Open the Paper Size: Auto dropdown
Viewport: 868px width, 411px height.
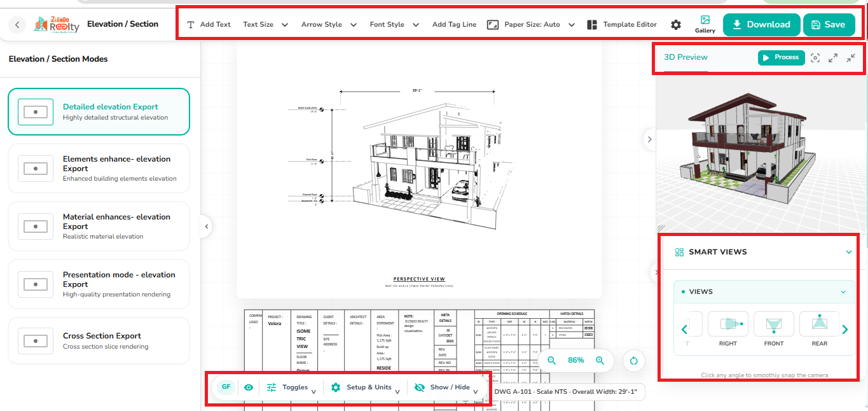538,25
